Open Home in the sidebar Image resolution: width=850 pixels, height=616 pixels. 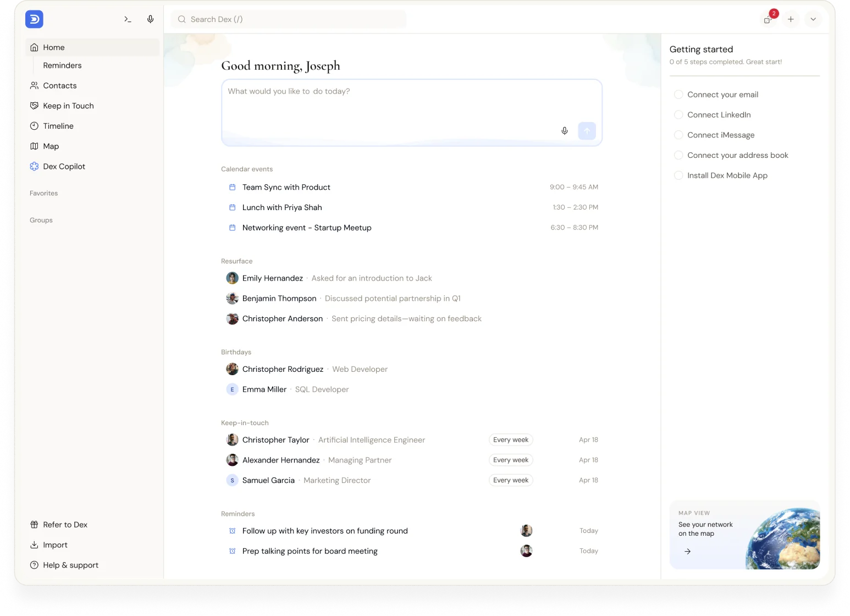pos(92,47)
